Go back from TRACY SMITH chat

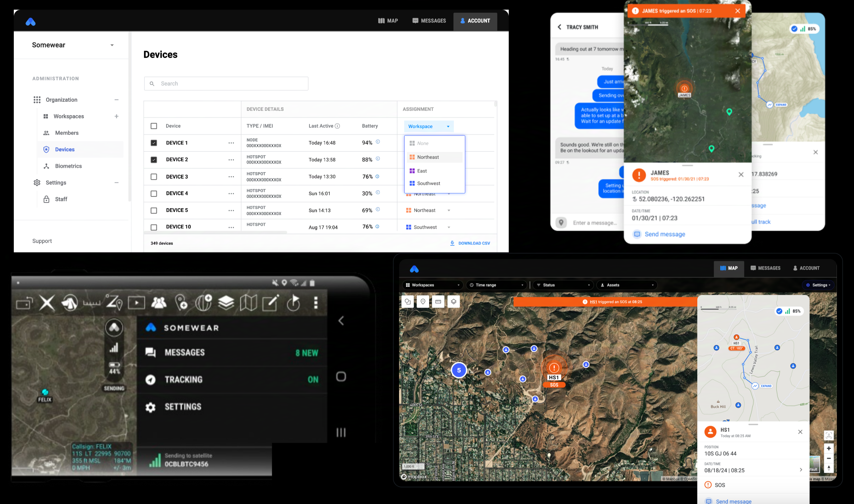coord(559,27)
